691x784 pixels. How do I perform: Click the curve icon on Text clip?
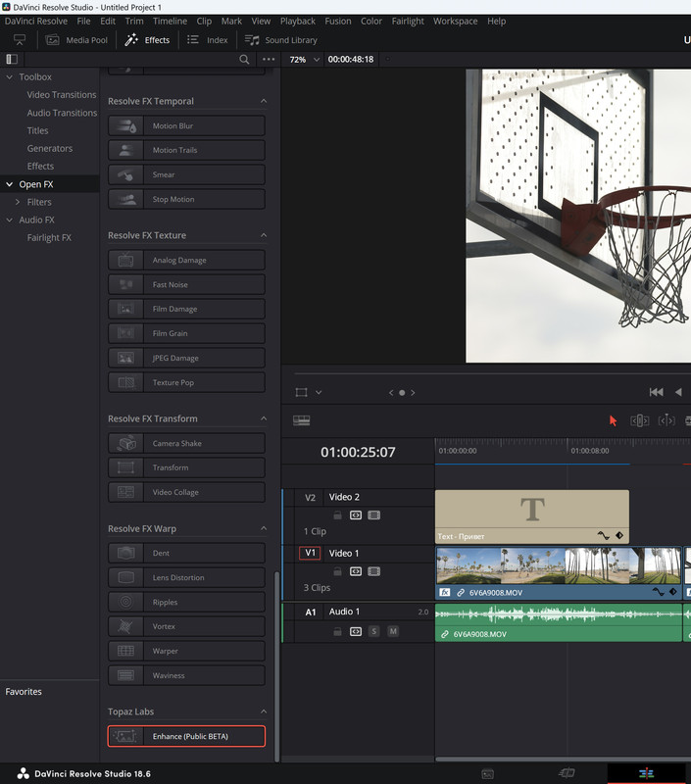tap(604, 535)
